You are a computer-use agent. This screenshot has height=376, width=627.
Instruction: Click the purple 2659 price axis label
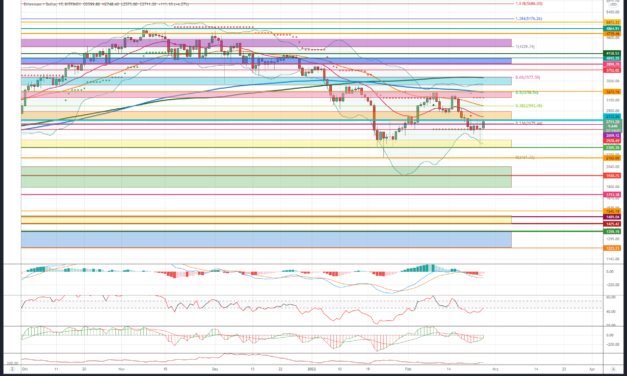[x=612, y=136]
